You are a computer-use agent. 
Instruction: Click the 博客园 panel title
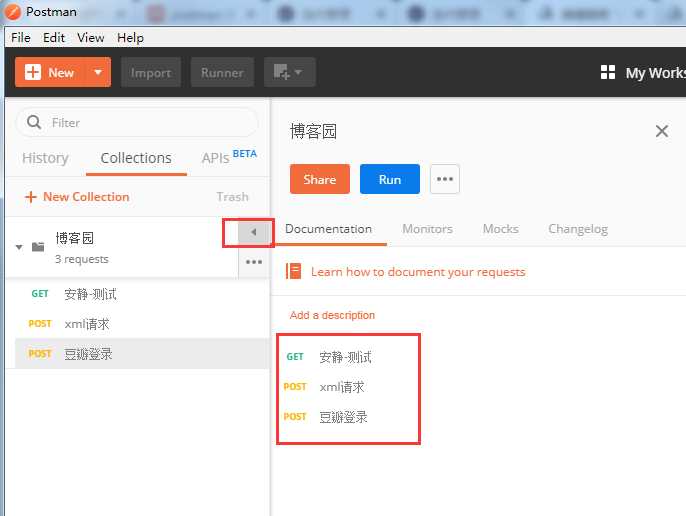point(313,131)
